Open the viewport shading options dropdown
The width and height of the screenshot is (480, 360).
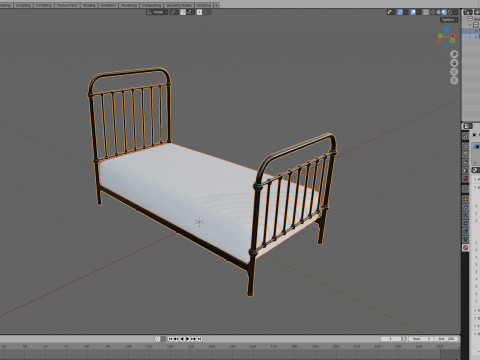[455, 12]
